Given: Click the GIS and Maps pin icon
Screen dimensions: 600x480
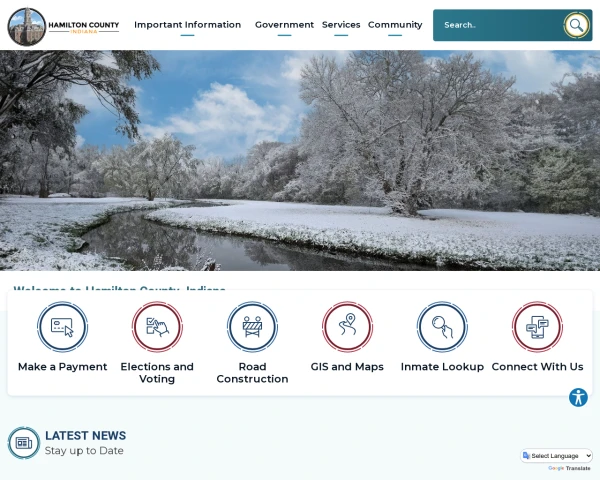Looking at the screenshot, I should point(347,327).
